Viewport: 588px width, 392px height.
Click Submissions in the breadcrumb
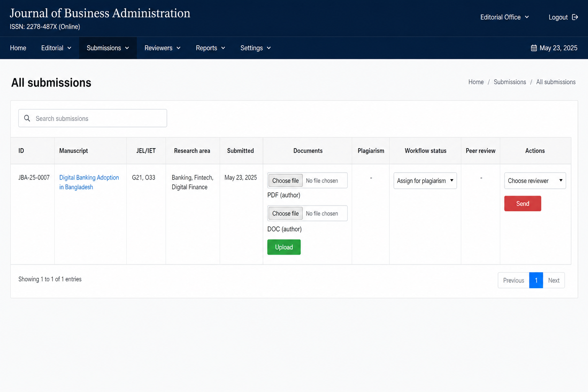(510, 82)
